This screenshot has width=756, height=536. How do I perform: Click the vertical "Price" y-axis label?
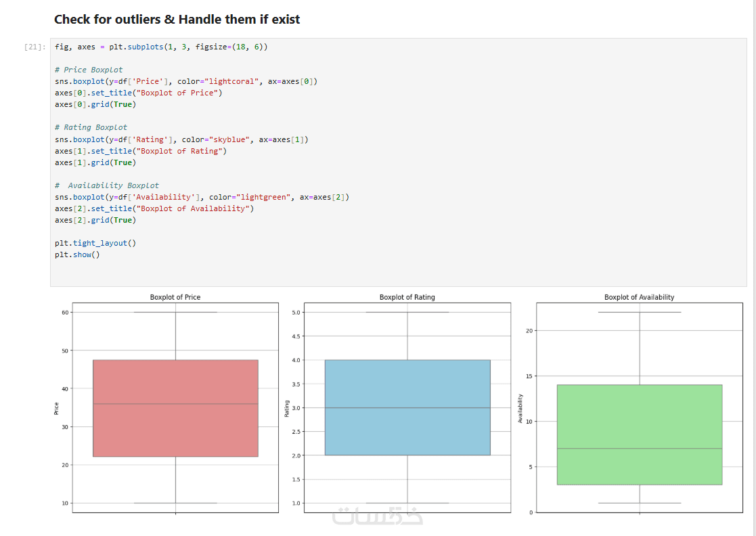click(57, 408)
